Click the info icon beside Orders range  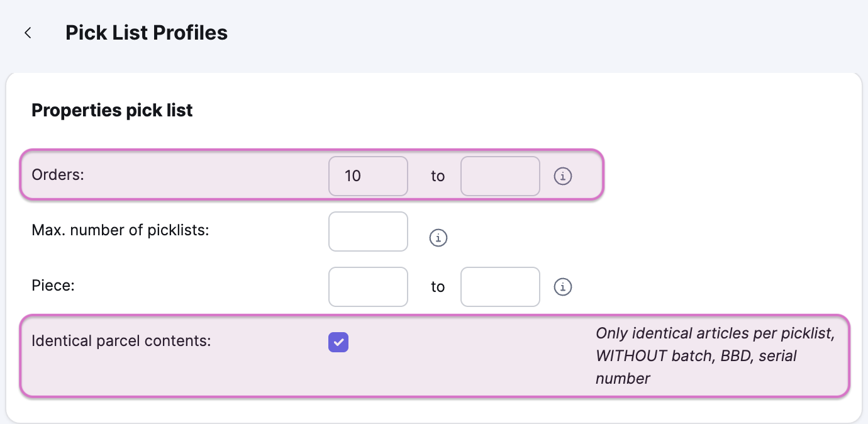[x=563, y=176]
